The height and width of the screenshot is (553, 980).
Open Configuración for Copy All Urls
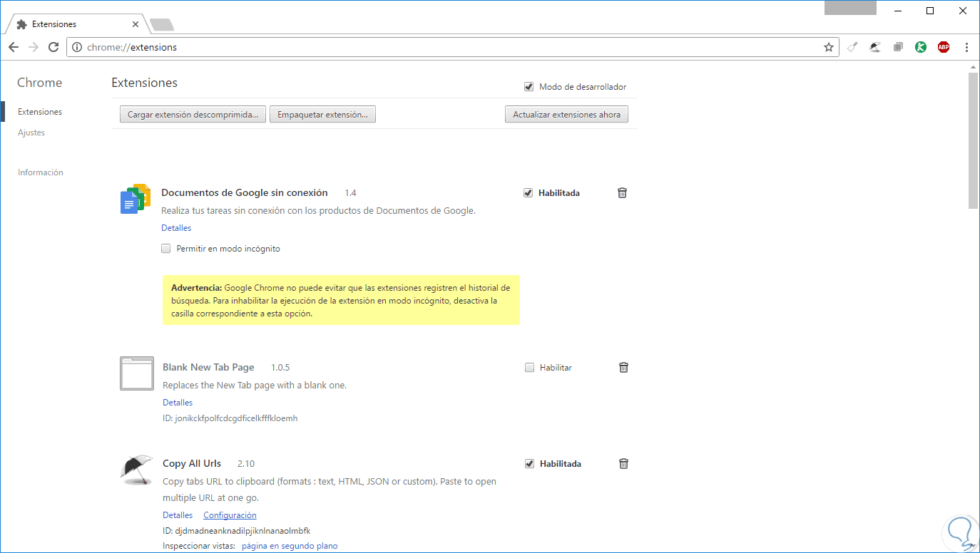[x=230, y=515]
